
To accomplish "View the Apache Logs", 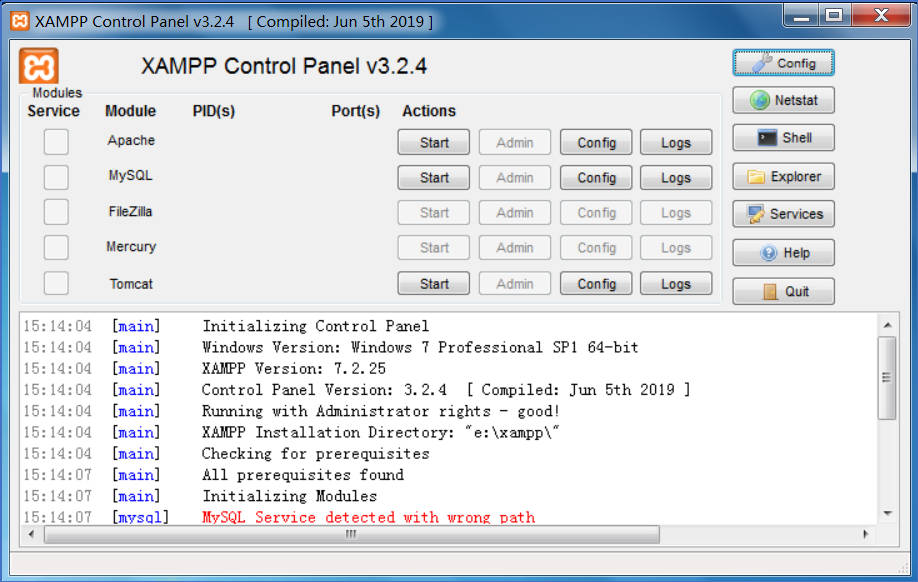I will 676,142.
